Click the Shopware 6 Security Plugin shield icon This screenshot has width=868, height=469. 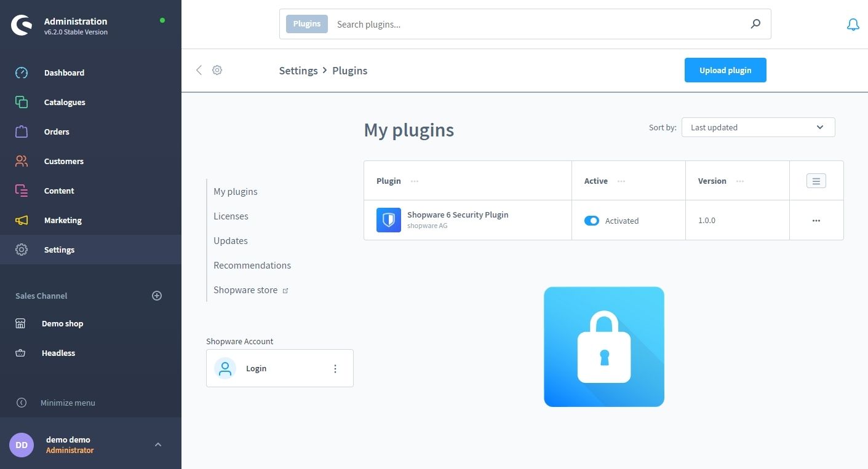(388, 219)
